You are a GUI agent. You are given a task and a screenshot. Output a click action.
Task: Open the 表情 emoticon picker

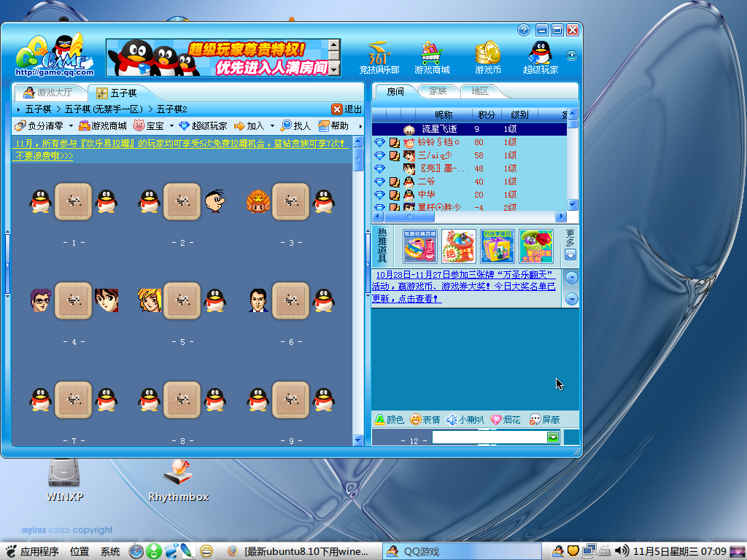(425, 419)
